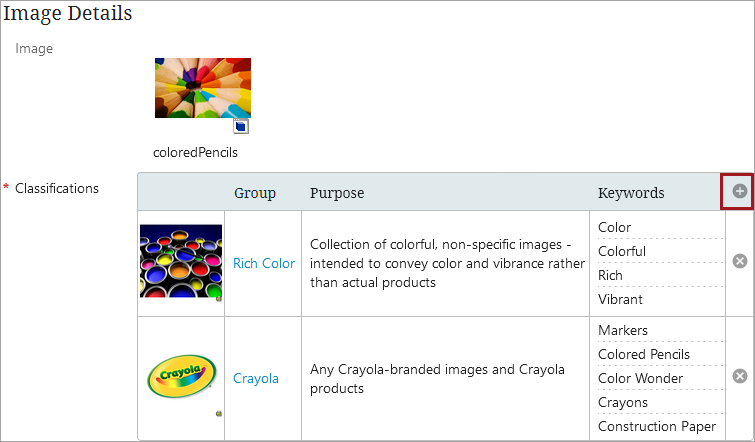Click the blue badge icon under coloredPencils image
This screenshot has width=755, height=442.
pos(241,127)
